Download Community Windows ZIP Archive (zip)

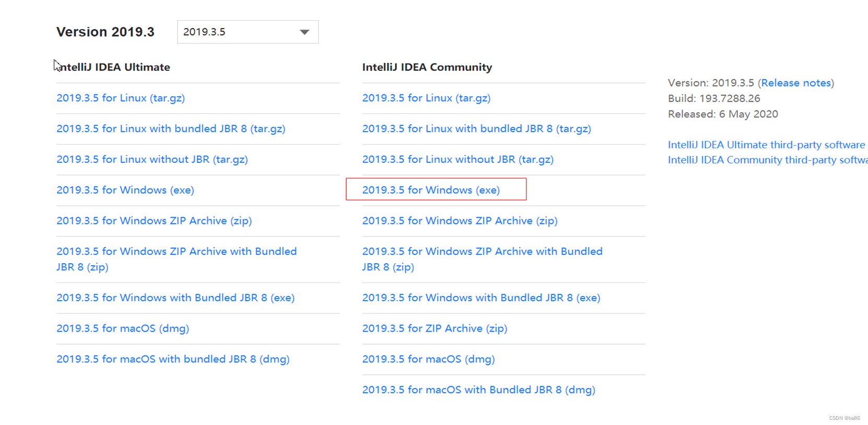[460, 221]
